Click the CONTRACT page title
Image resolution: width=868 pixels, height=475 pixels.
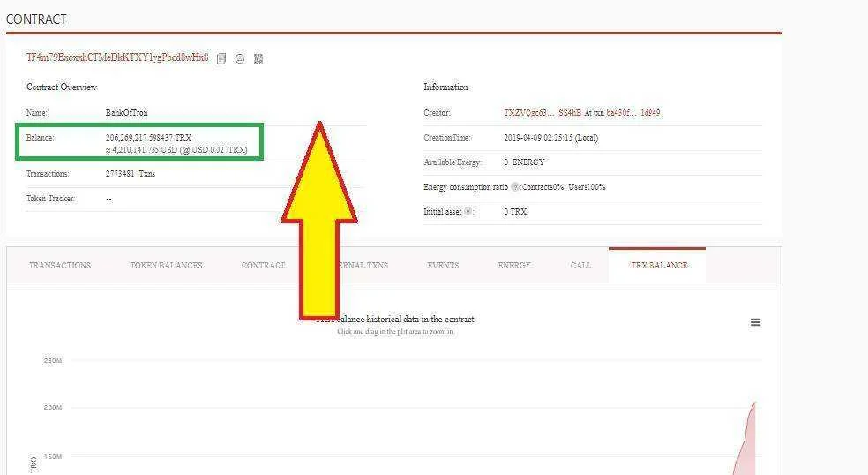[36, 19]
